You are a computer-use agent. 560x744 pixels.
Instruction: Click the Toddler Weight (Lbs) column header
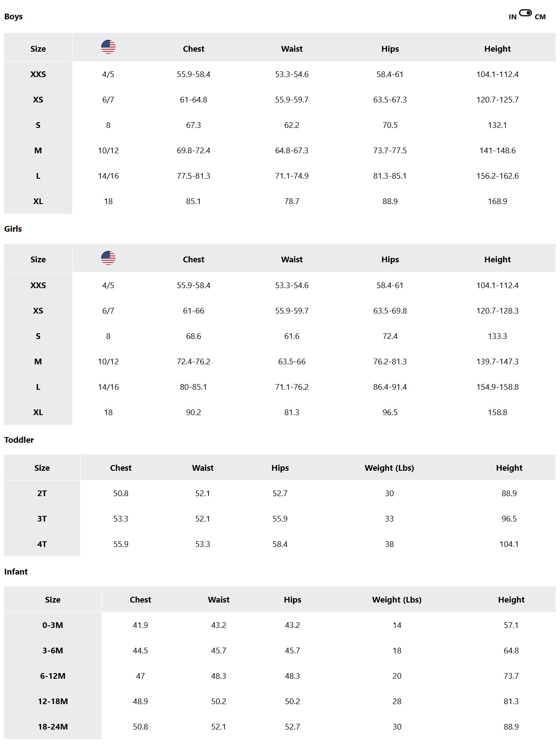point(389,468)
